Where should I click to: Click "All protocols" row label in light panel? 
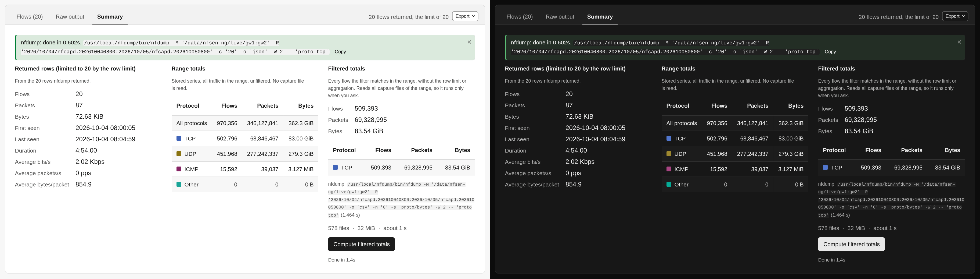coord(192,123)
